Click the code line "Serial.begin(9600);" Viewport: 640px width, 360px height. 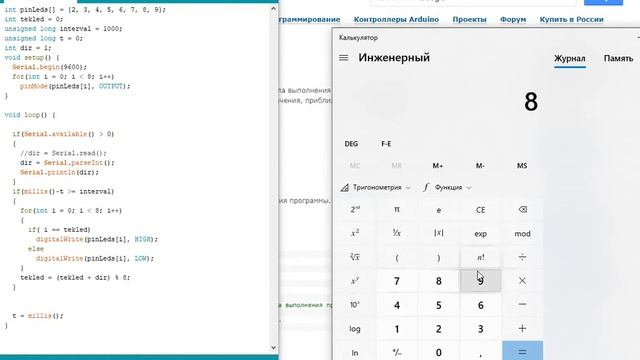pos(49,67)
